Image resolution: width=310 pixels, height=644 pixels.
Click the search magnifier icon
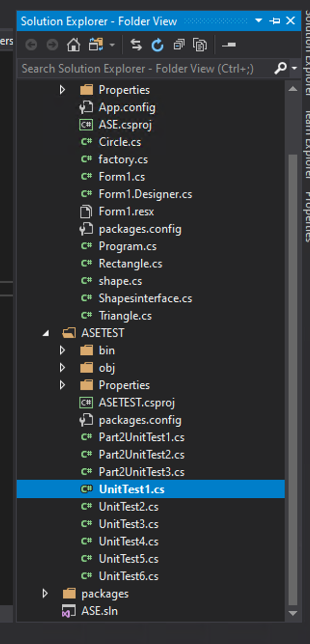click(x=280, y=68)
